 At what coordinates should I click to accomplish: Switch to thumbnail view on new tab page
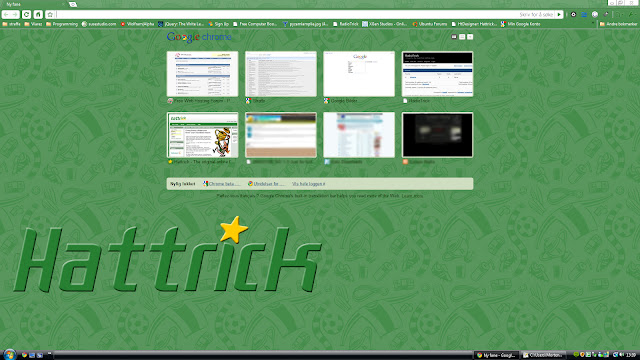point(454,37)
